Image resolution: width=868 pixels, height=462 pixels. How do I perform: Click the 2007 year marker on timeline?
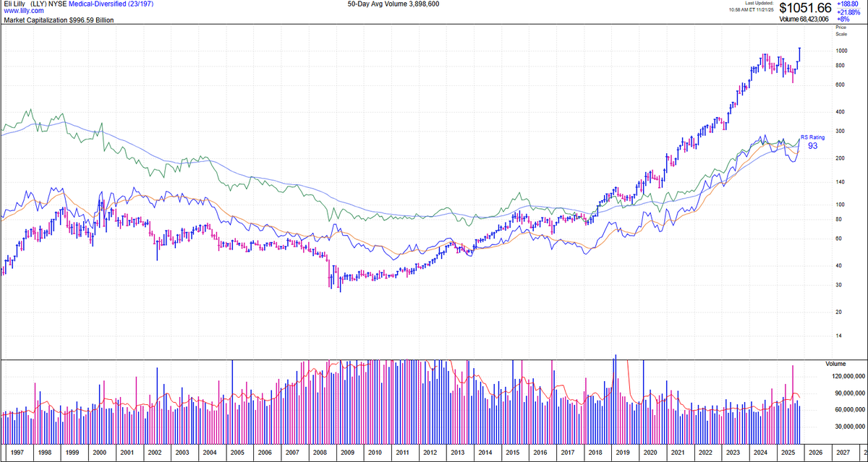(x=293, y=452)
